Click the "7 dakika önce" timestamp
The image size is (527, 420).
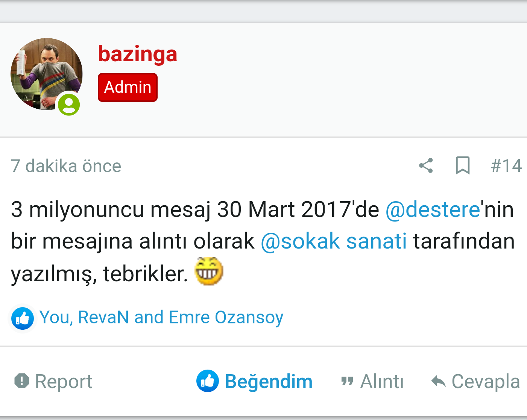[x=66, y=166]
